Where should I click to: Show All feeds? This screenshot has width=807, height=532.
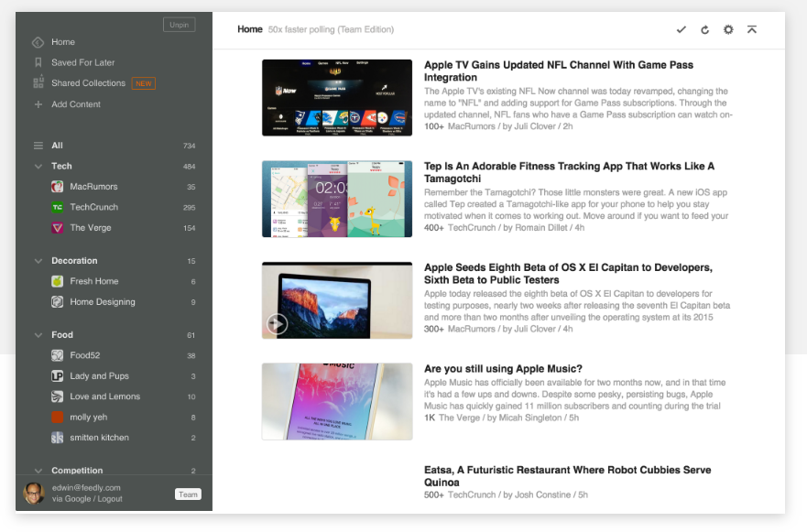coord(57,146)
